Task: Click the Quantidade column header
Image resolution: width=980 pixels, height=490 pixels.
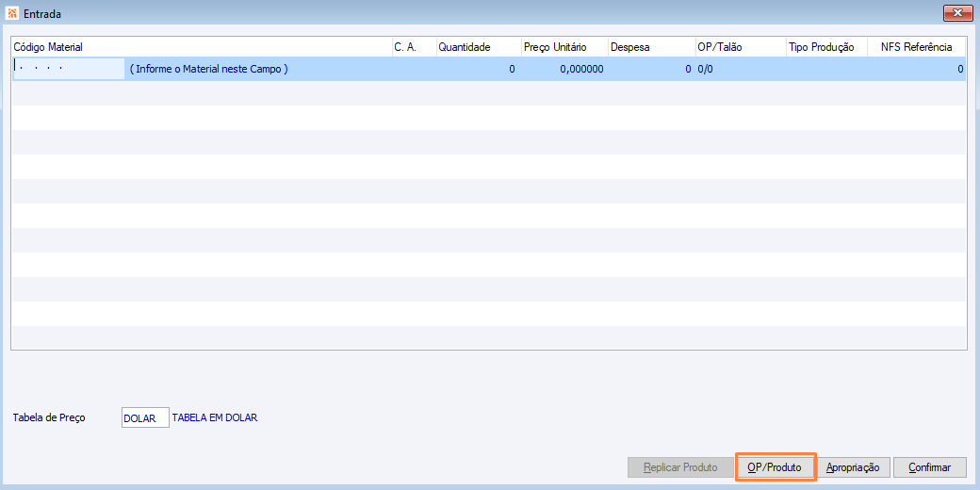Action: [x=479, y=47]
